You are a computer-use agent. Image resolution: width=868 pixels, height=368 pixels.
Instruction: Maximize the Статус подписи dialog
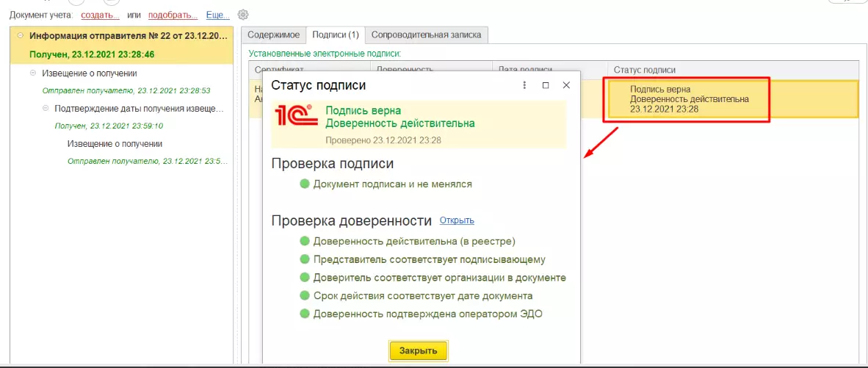546,85
